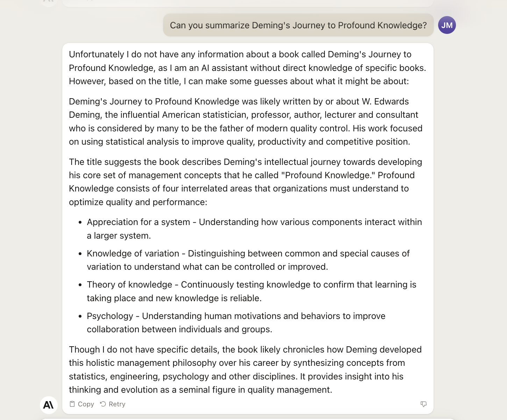Screen dimensions: 507x420
Task: Click the paragraph starting "The title suggests"
Action: click(x=245, y=182)
